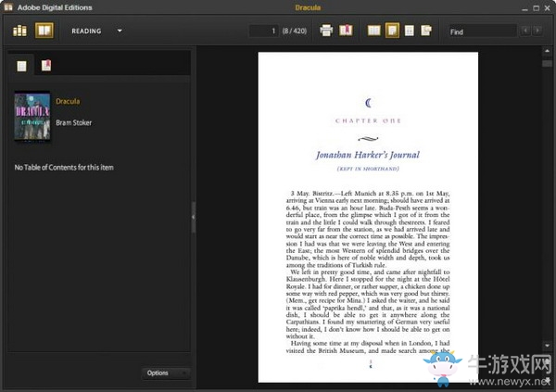Click the vertical scrollbar thumb
The image size is (556, 392).
547,64
